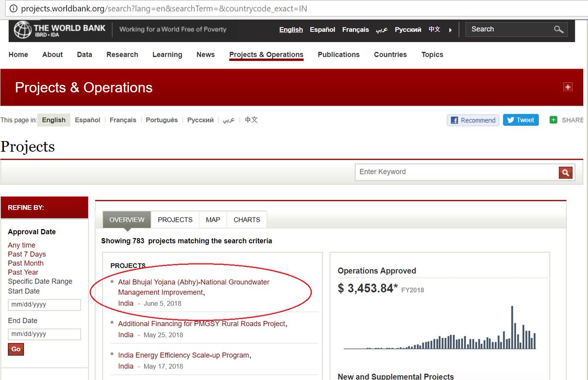Open the Publications menu item

(339, 55)
